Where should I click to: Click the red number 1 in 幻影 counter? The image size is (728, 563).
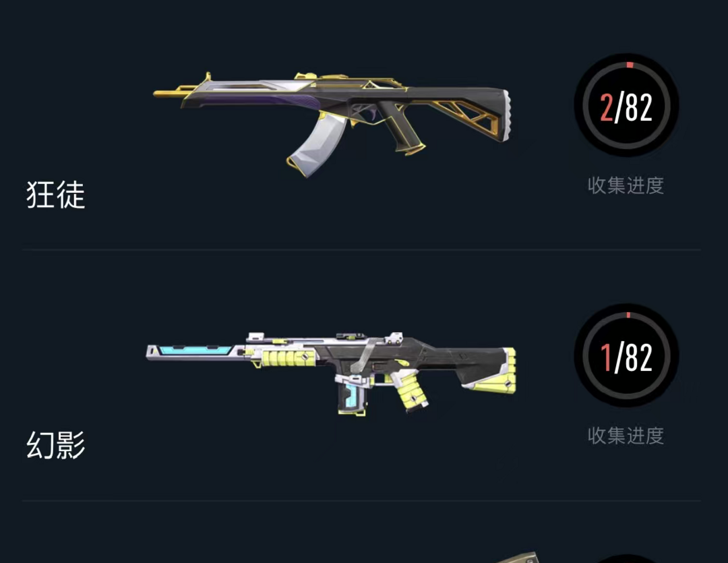pyautogui.click(x=605, y=357)
